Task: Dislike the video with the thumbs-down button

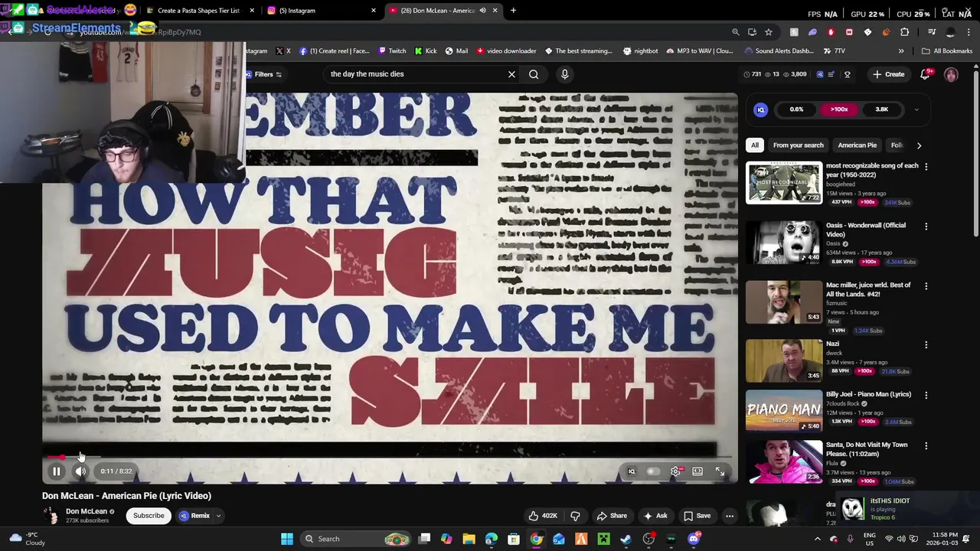Action: [575, 516]
